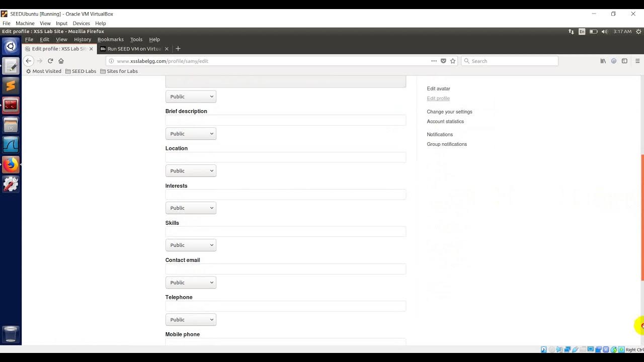Go back one page in Firefox
Viewport: 644px width, 362px height.
(28, 61)
